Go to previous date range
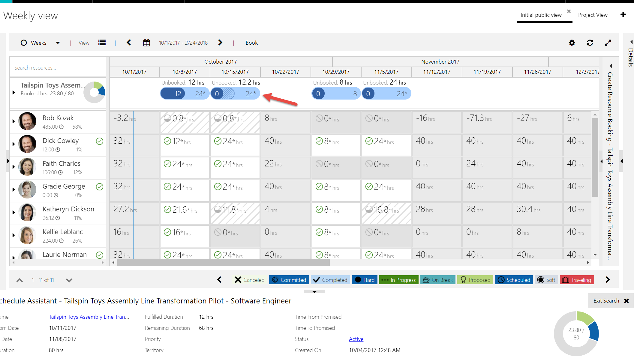The width and height of the screenshot is (634, 364). click(129, 43)
